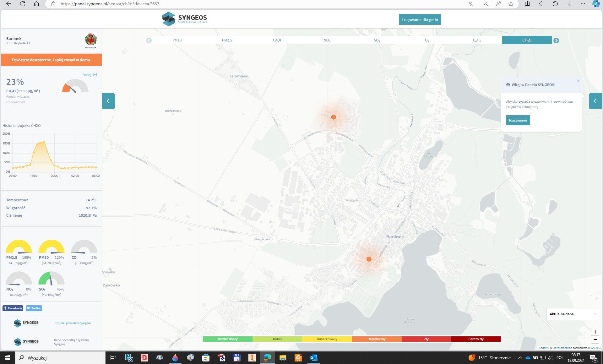
Task: Click the Umiarkowany legend color
Action: coord(327,339)
